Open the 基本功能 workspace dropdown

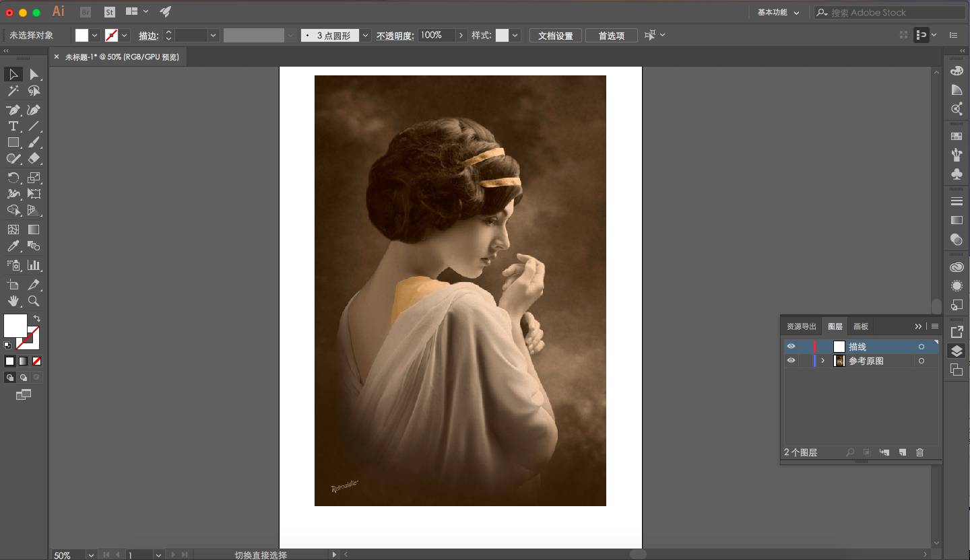coord(778,12)
